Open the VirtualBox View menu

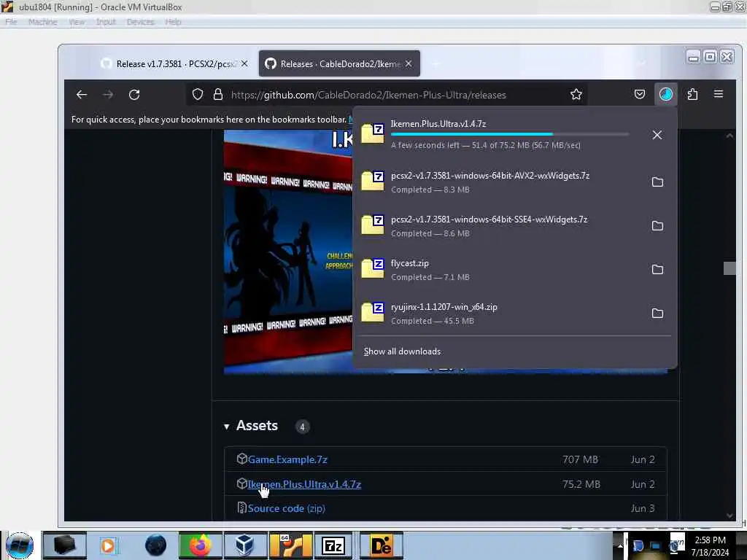76,22
